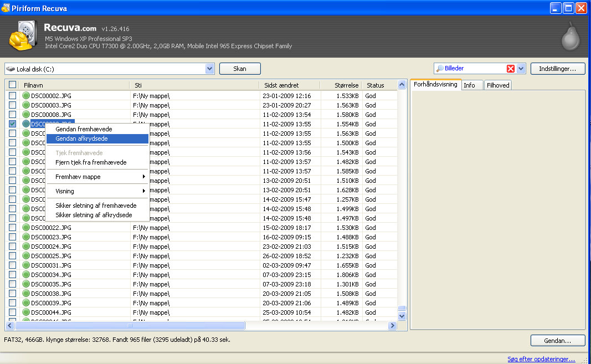The height and width of the screenshot is (364, 591).
Task: Toggle the select-all checkbox in header
Action: (x=13, y=85)
